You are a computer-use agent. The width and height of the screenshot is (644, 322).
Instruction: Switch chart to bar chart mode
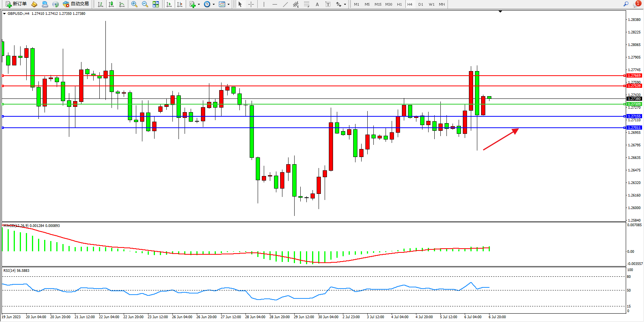coord(100,4)
